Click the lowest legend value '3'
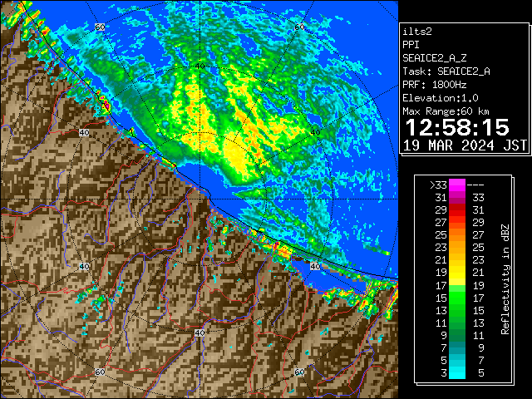Screen dimensions: 532x399 click(444, 373)
